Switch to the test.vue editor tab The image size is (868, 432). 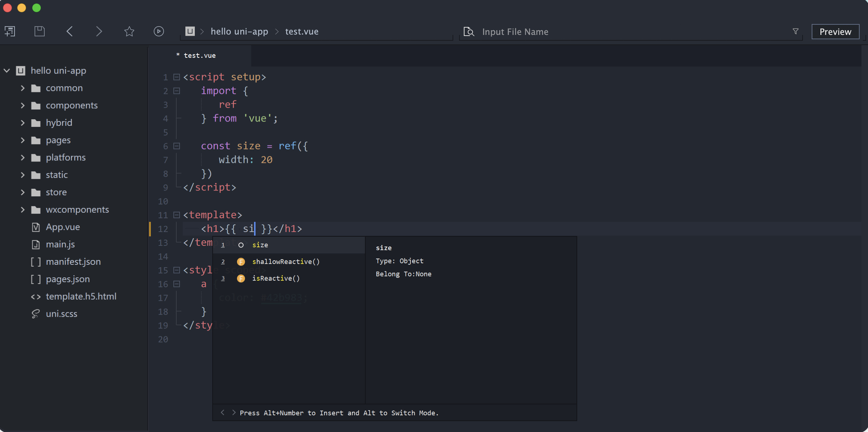coord(200,55)
